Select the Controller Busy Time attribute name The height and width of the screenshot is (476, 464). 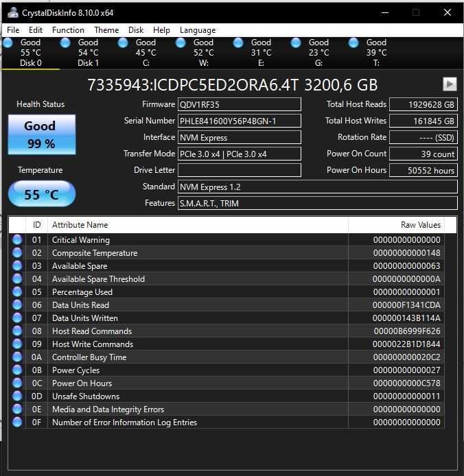click(x=89, y=357)
